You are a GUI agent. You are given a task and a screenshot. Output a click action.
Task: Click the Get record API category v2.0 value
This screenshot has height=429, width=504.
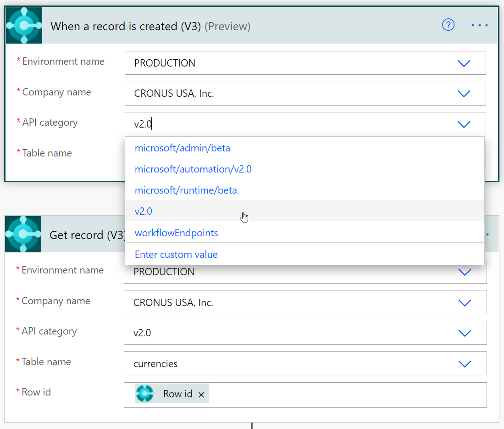pyautogui.click(x=142, y=333)
